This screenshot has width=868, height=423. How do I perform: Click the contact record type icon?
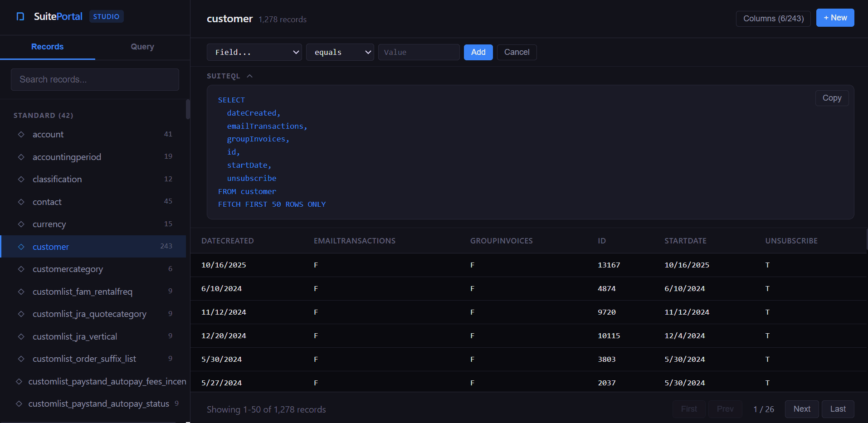[x=21, y=202]
